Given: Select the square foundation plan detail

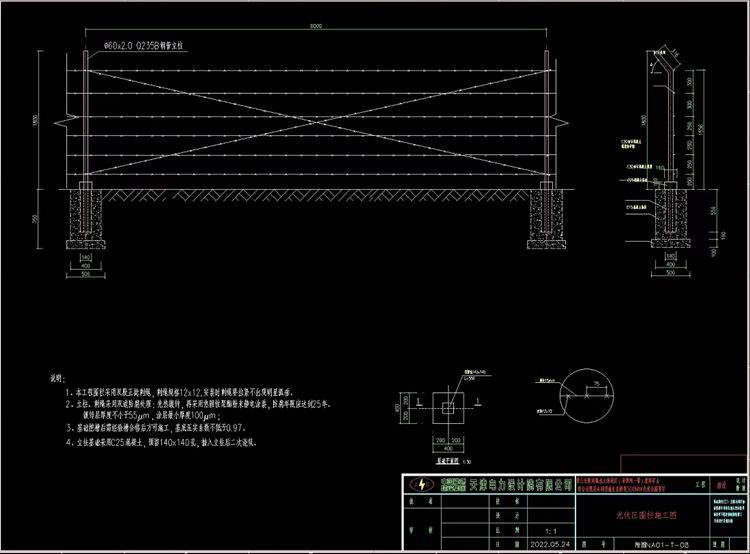Looking at the screenshot, I should click(x=447, y=412).
